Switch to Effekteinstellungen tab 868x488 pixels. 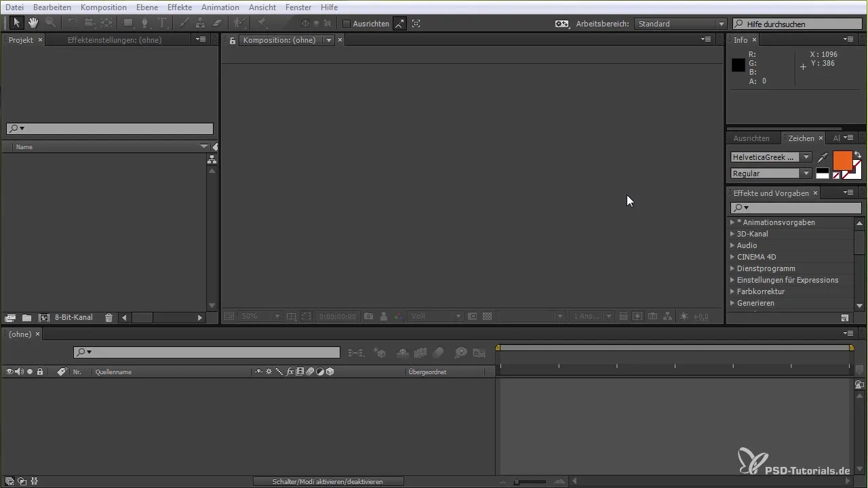(x=115, y=40)
